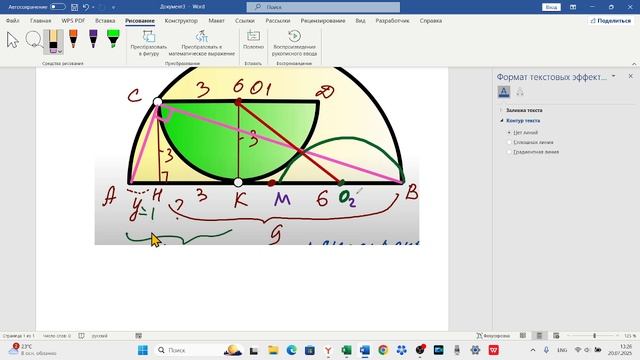Open the Windows Start menu
This screenshot has width=640, height=360.
pos(143,350)
